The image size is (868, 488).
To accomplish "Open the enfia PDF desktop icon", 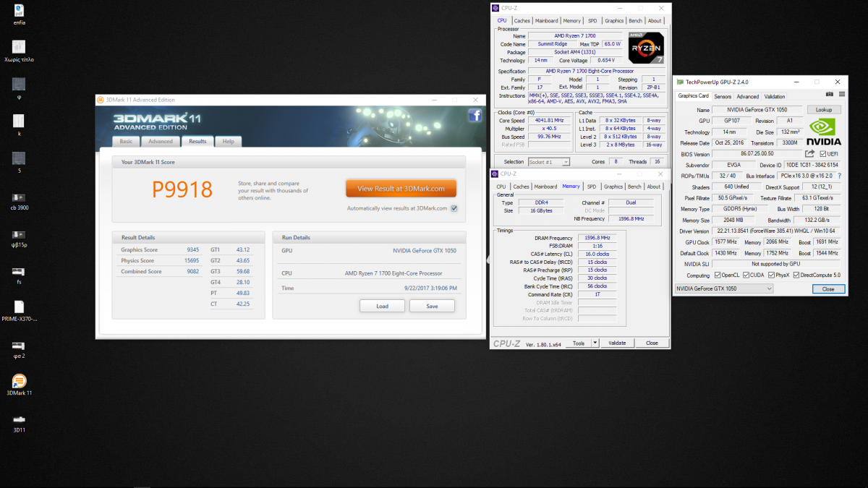I will [20, 13].
